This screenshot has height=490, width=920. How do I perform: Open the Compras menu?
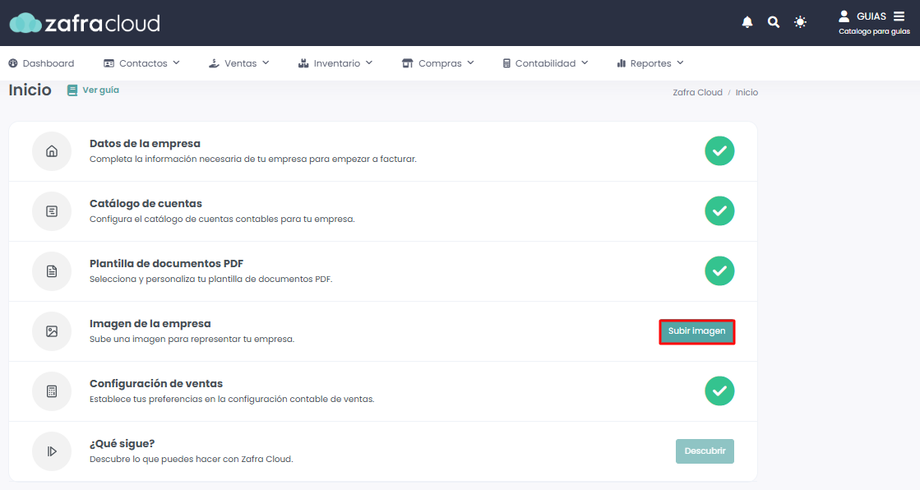tap(438, 63)
